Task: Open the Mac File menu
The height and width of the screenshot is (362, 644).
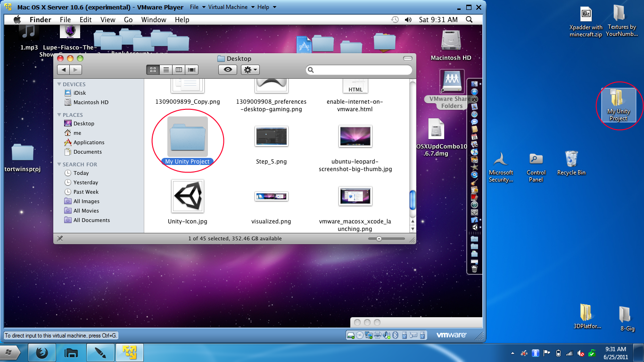Action: 65,20
